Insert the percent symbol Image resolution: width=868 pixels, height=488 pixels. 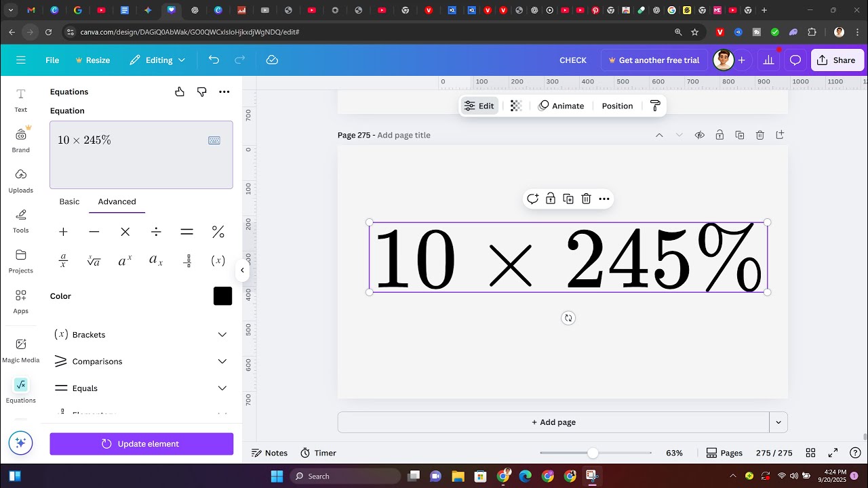(218, 232)
